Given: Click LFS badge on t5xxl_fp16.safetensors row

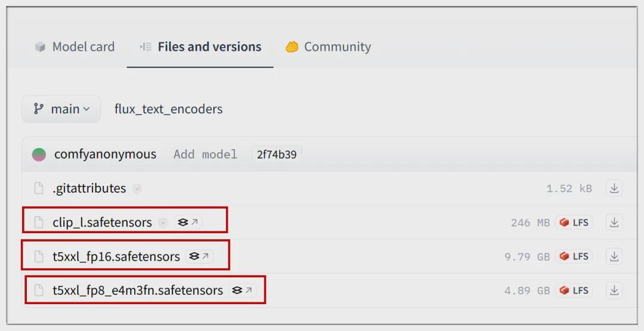Looking at the screenshot, I should tap(574, 256).
